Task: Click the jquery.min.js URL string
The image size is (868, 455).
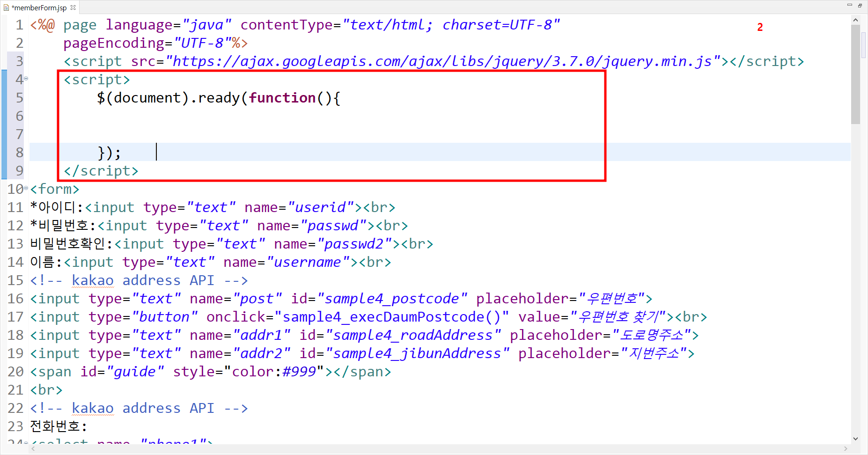Action: (x=444, y=61)
